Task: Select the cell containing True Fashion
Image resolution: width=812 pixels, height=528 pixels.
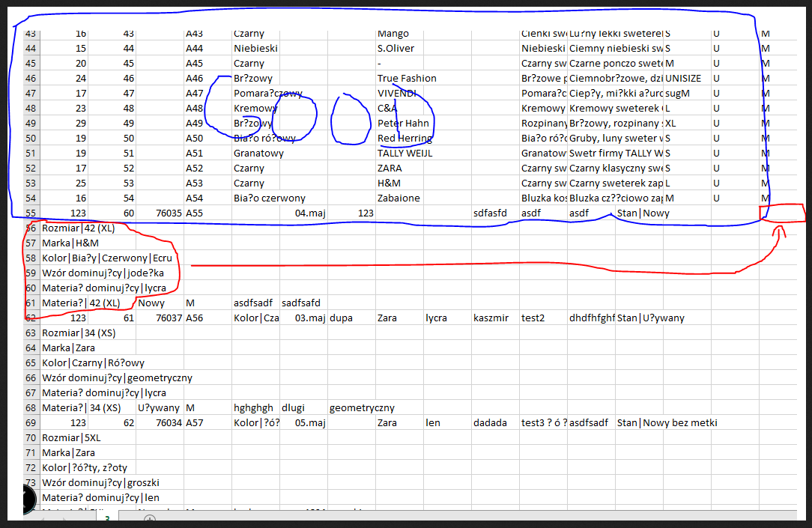Action: tap(407, 79)
